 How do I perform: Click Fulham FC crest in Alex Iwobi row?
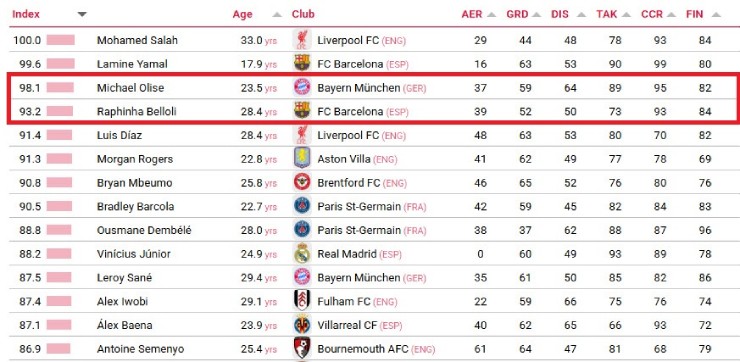tap(302, 301)
